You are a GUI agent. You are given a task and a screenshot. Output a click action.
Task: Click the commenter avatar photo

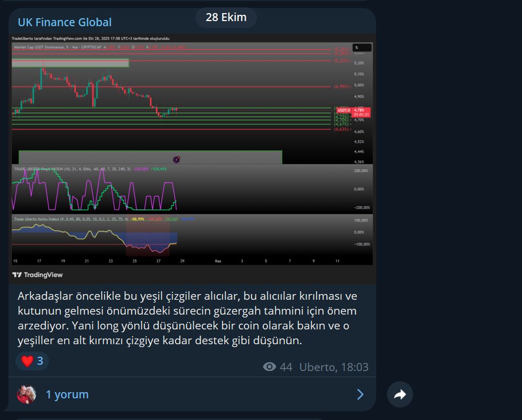pos(26,394)
